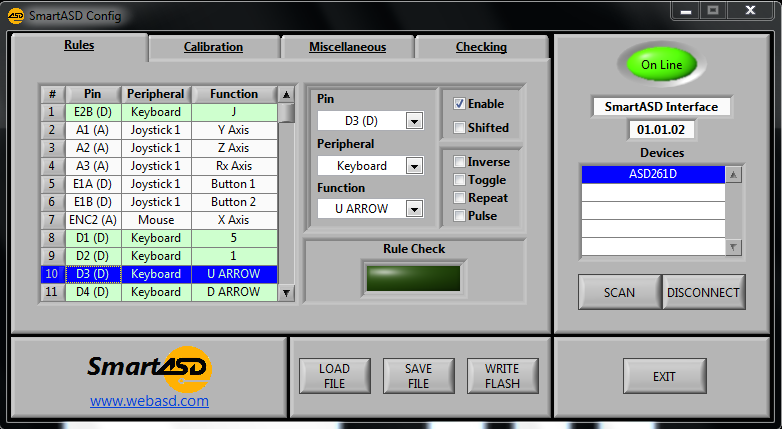Select the Button 1 function cell
Screen dimensions: 782x429
coord(234,184)
